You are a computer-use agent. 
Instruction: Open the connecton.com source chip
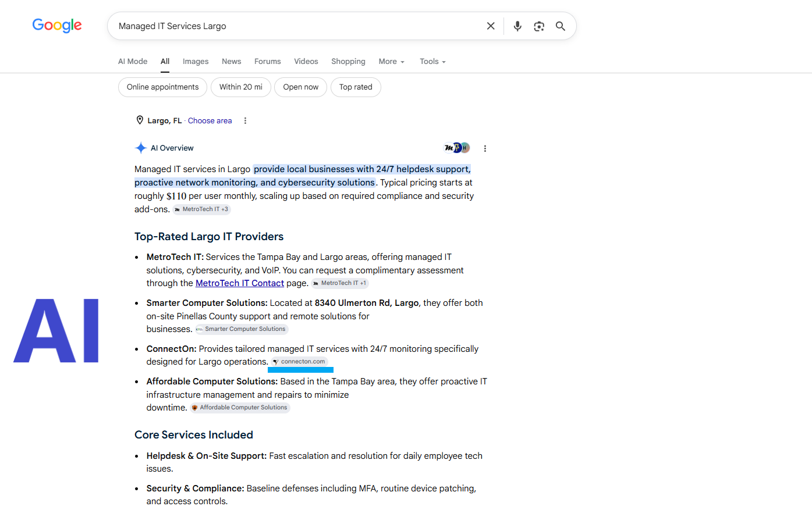coord(299,362)
